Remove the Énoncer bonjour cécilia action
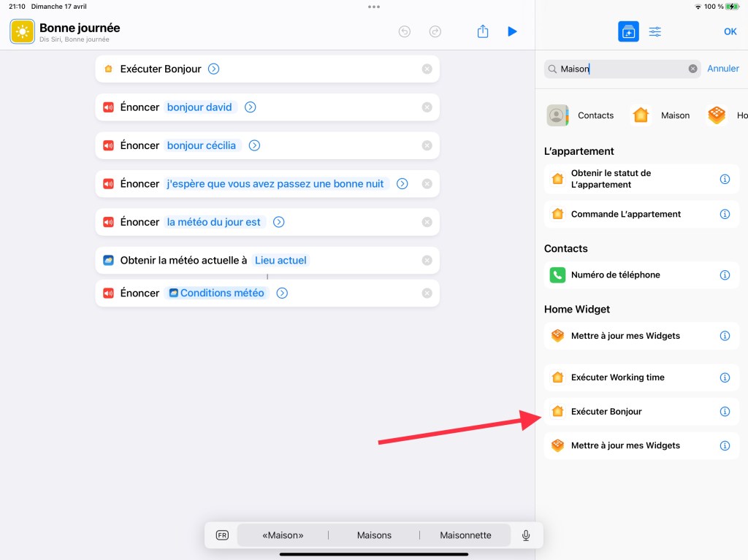The image size is (748, 560). click(427, 145)
